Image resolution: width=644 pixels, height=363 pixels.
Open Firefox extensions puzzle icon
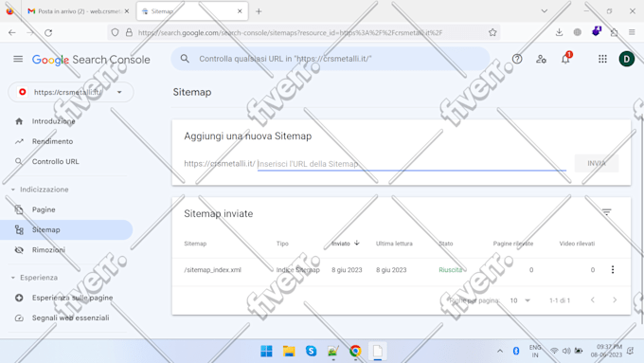(x=614, y=32)
